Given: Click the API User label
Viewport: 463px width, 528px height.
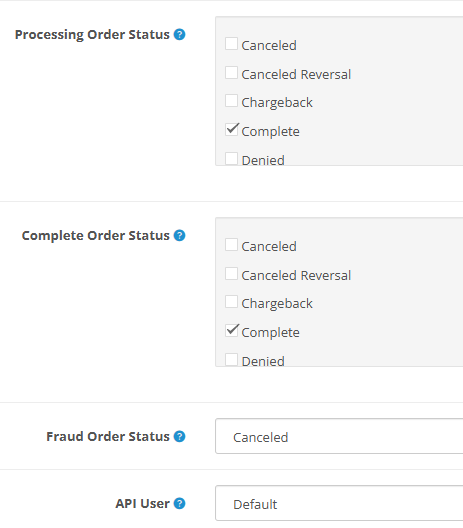Looking at the screenshot, I should pyautogui.click(x=142, y=503).
